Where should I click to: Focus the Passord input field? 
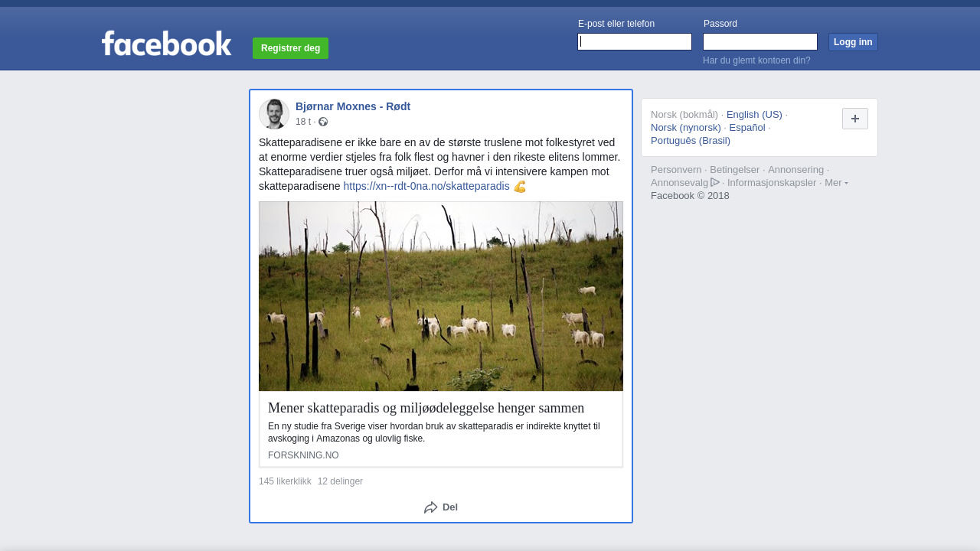[760, 42]
